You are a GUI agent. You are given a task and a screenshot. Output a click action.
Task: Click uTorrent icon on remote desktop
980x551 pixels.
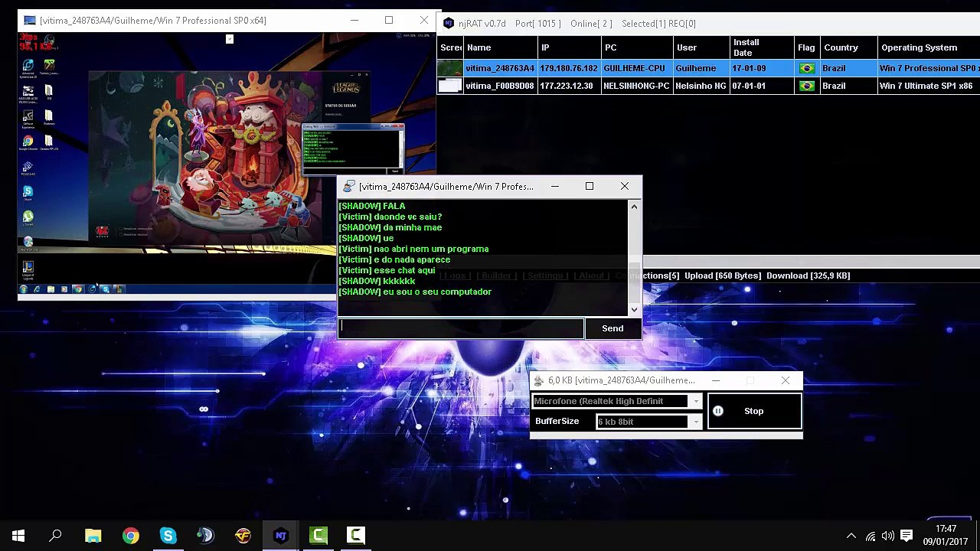28,218
